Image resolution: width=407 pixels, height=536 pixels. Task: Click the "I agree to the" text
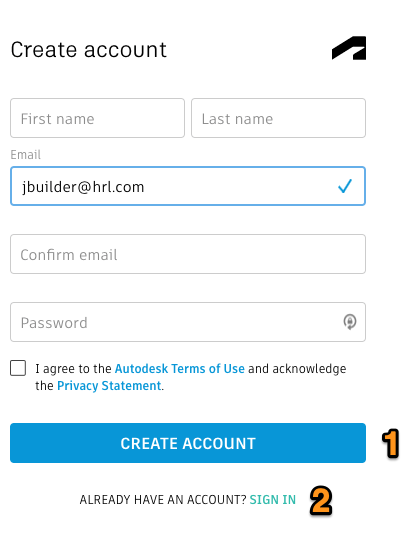73,369
